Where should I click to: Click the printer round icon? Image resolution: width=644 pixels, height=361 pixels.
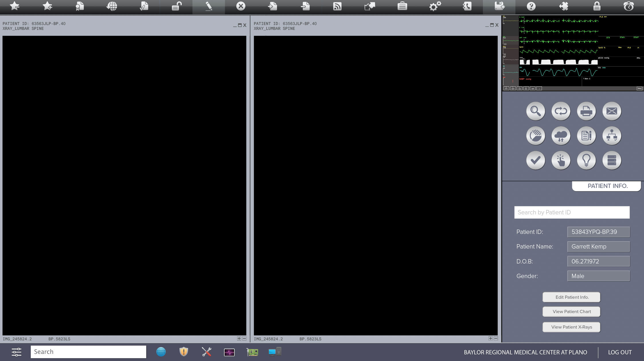pyautogui.click(x=586, y=111)
